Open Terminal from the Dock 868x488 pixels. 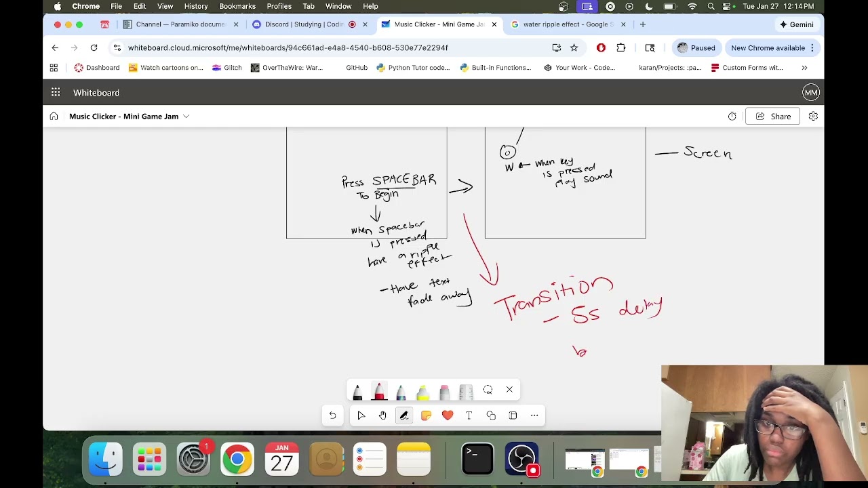coord(477,459)
